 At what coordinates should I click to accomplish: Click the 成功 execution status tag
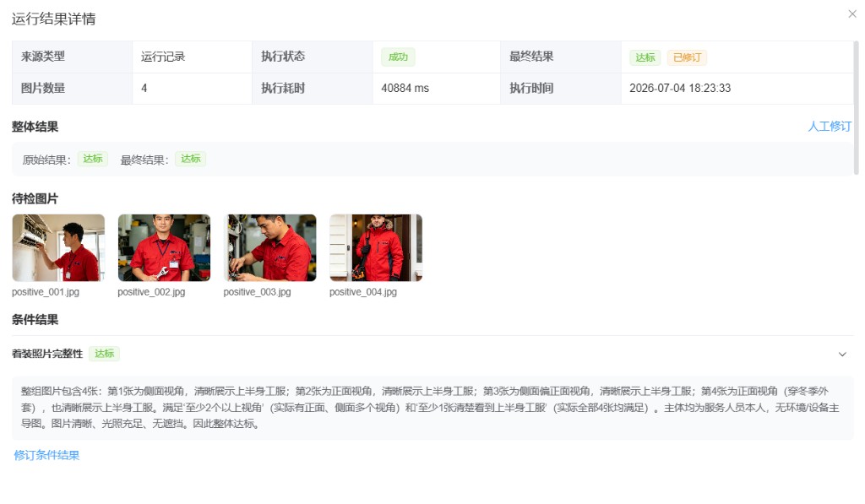tap(398, 57)
